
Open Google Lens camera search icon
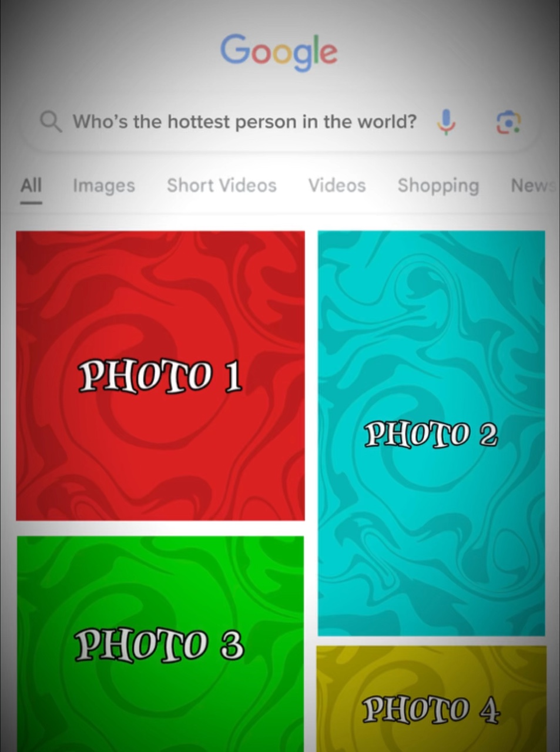coord(508,122)
